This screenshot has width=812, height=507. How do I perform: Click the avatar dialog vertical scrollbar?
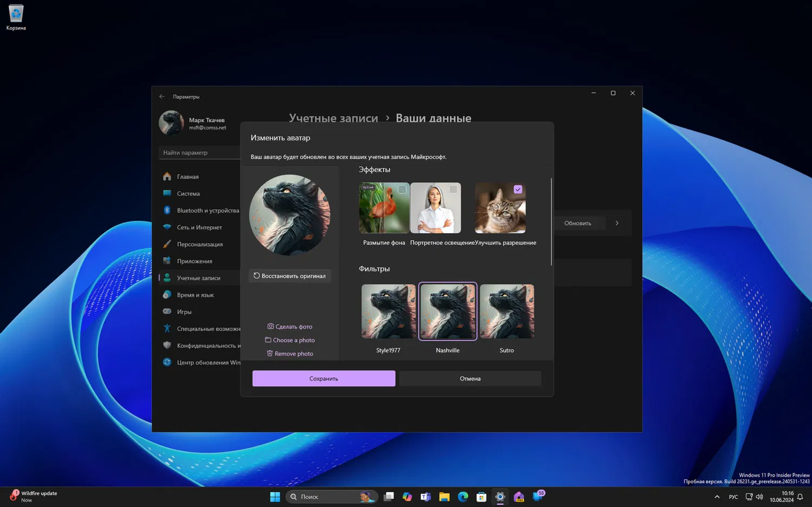(x=551, y=222)
